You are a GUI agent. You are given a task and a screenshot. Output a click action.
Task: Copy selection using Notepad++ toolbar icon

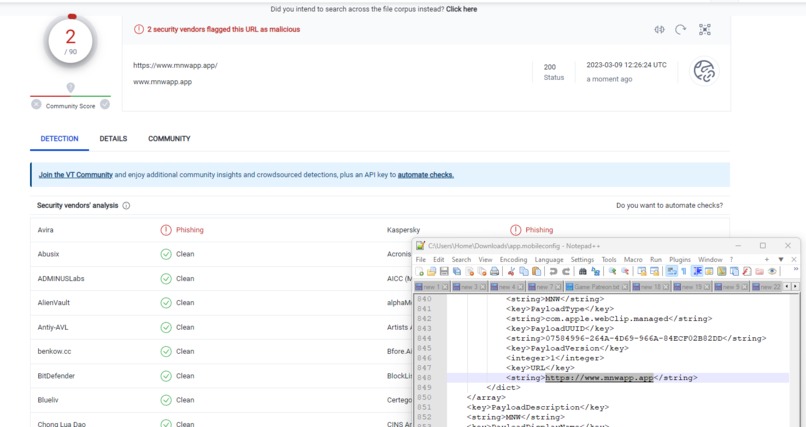523,271
